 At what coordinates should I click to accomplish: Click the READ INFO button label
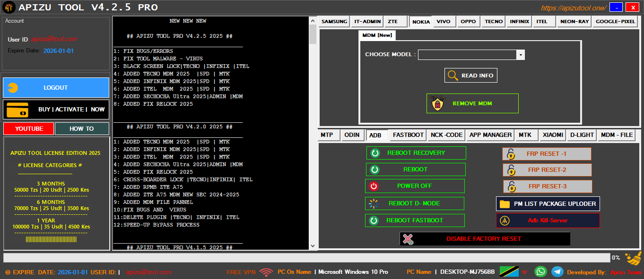478,76
